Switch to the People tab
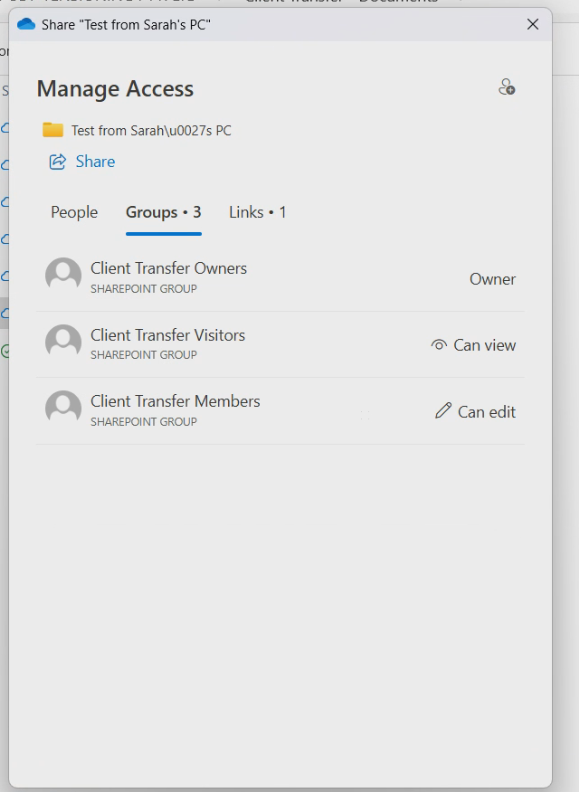This screenshot has width=579, height=792. [74, 212]
